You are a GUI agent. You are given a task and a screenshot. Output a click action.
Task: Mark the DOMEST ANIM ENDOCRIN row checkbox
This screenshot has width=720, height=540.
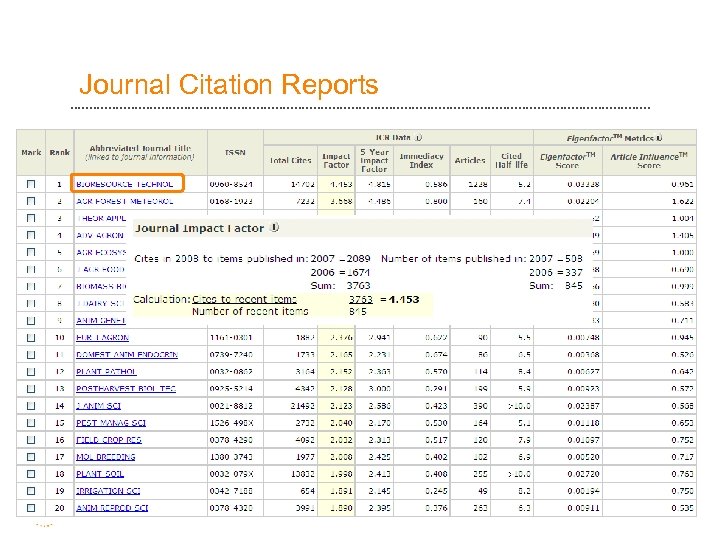pyautogui.click(x=31, y=354)
